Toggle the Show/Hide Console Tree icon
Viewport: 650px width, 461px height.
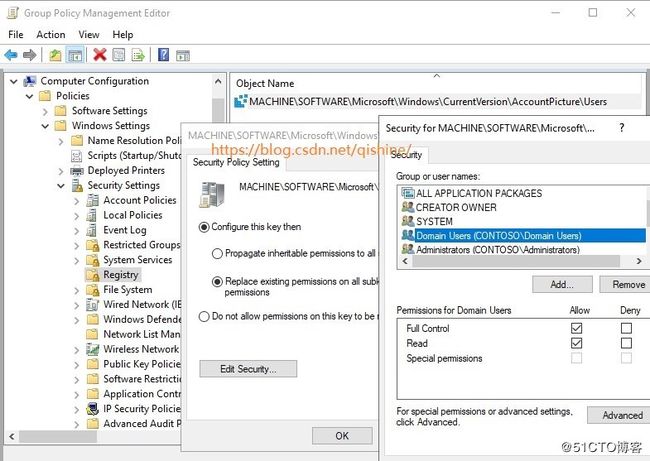pos(74,55)
